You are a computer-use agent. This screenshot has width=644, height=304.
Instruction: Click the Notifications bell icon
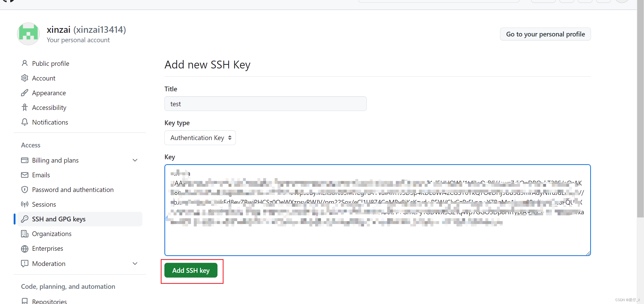25,122
